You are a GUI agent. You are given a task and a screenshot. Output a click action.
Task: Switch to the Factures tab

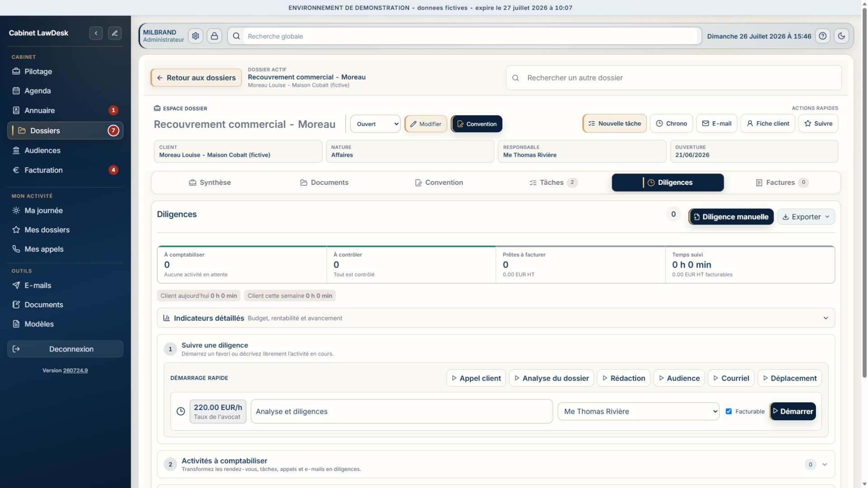[782, 183]
